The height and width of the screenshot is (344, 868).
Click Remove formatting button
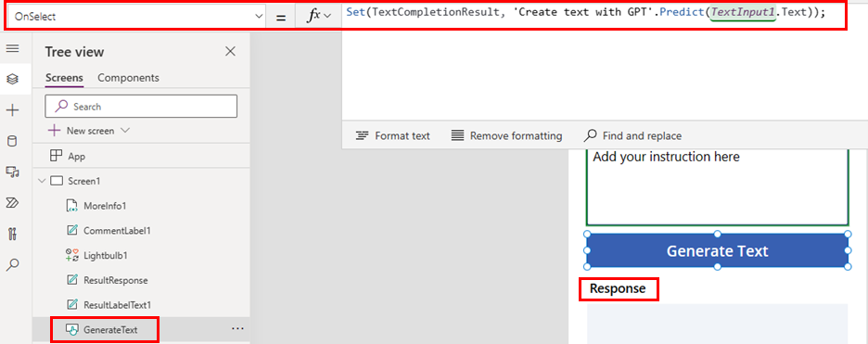pyautogui.click(x=506, y=135)
